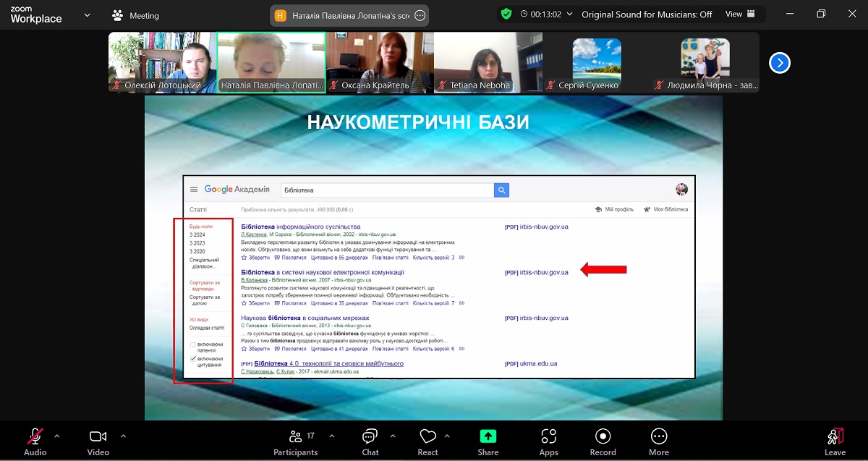Open the Participants panel icon

coord(295,436)
